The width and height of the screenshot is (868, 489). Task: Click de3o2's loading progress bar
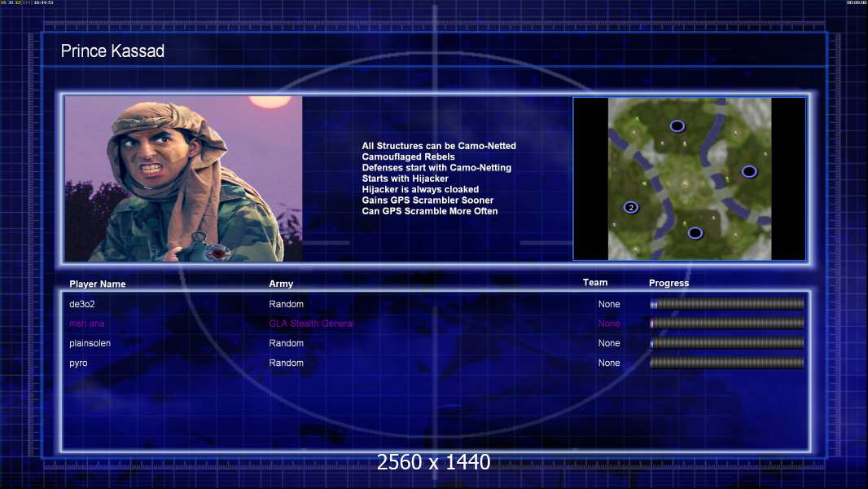727,303
